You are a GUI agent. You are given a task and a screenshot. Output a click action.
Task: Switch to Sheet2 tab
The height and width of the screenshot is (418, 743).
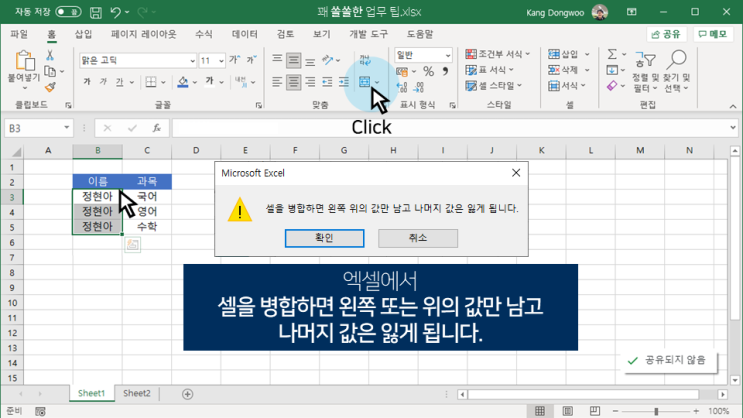click(137, 393)
